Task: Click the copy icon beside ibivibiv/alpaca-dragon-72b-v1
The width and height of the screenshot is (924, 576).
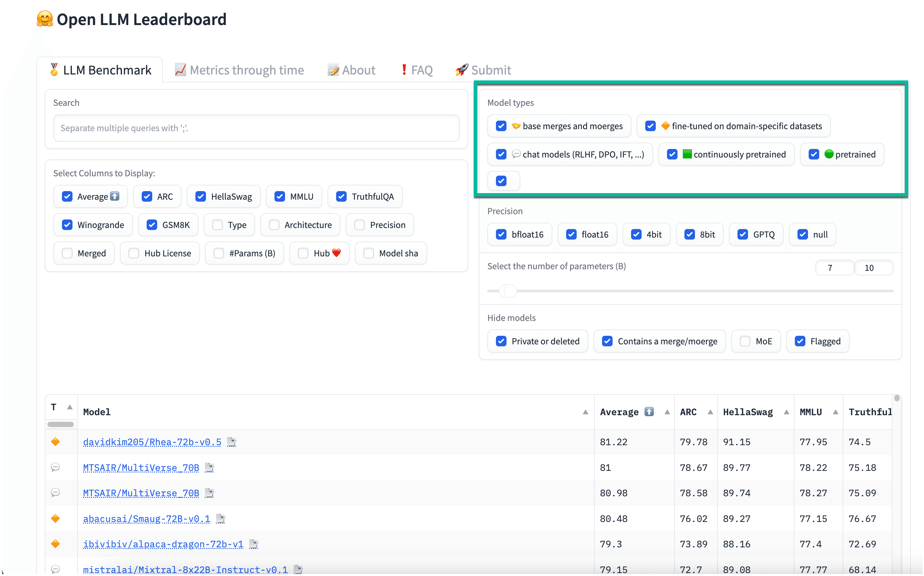Action: click(x=254, y=544)
